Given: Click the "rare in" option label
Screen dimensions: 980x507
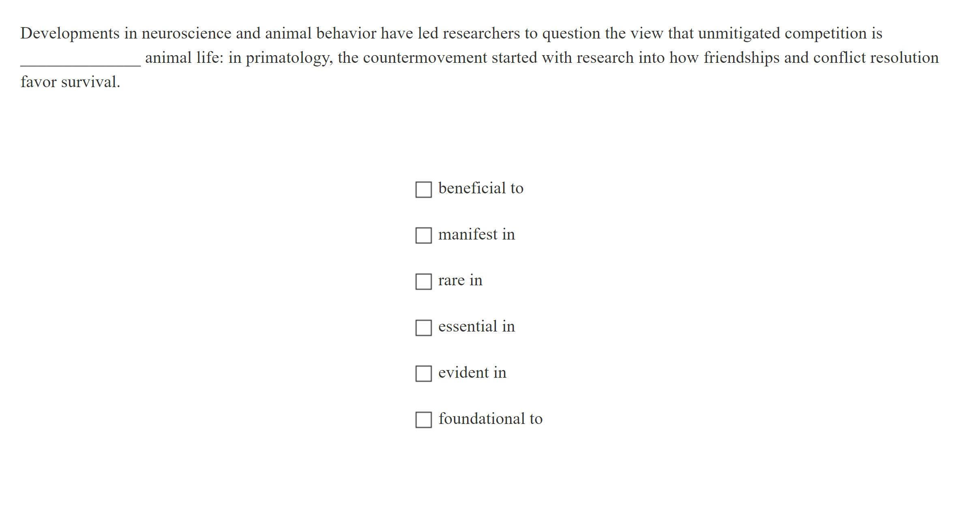Looking at the screenshot, I should tap(460, 280).
